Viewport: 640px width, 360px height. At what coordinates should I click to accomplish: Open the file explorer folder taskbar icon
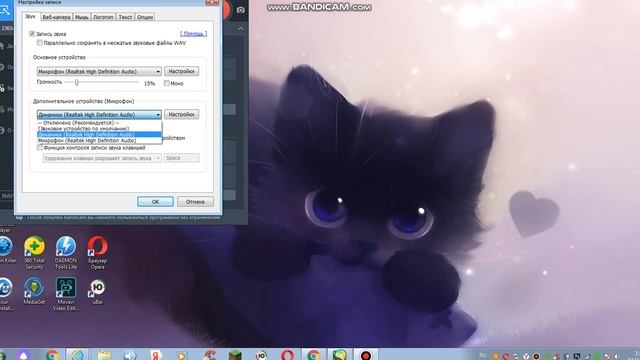(x=104, y=355)
